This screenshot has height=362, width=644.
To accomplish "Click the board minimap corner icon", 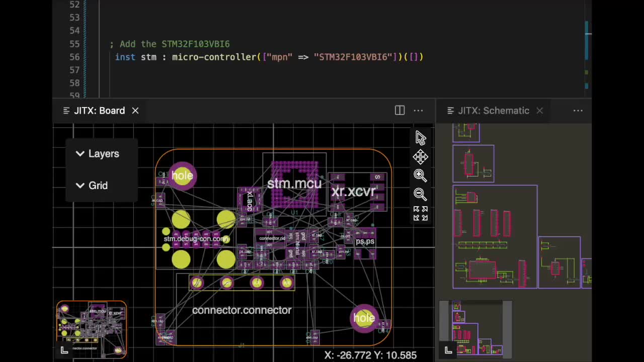I will [64, 350].
